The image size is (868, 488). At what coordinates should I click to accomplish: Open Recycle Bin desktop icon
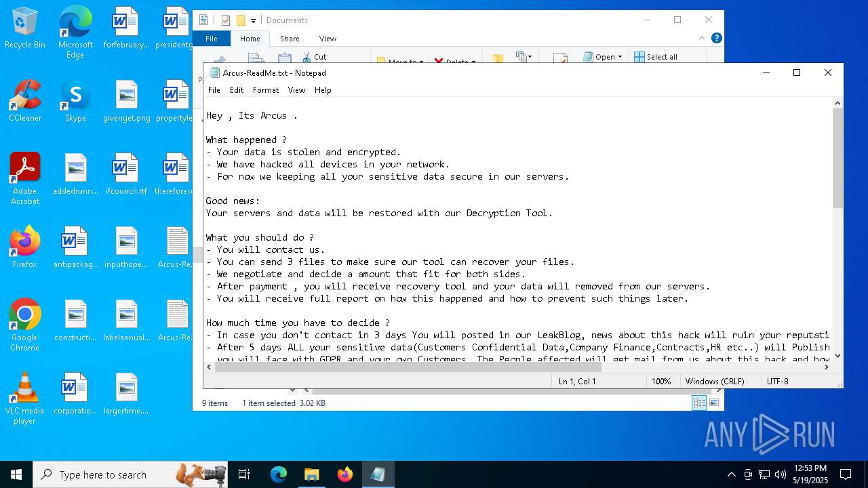[x=25, y=28]
